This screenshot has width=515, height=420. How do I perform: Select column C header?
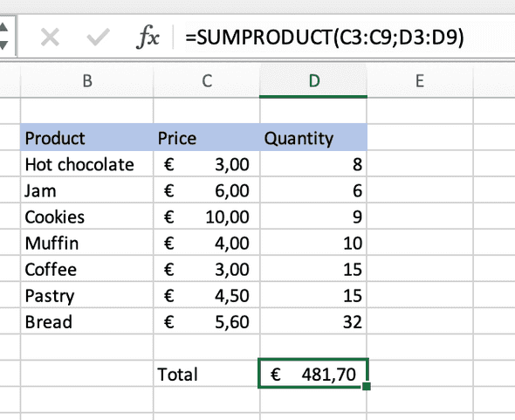coord(207,81)
